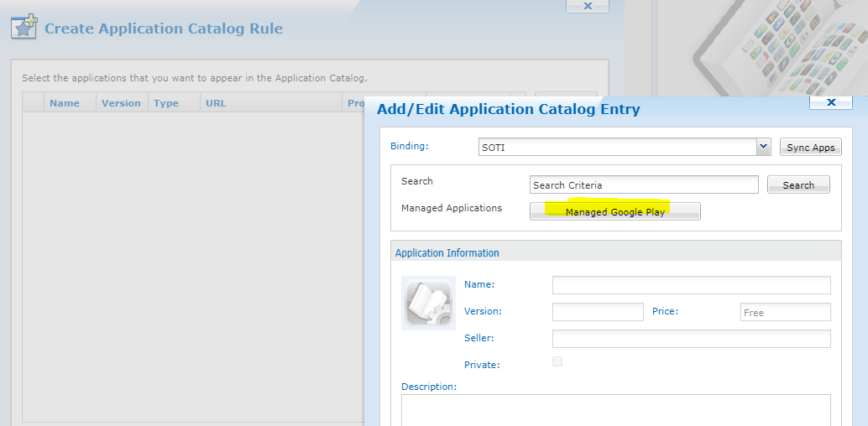Sort by the Name column header
This screenshot has width=868, height=426.
coord(65,103)
